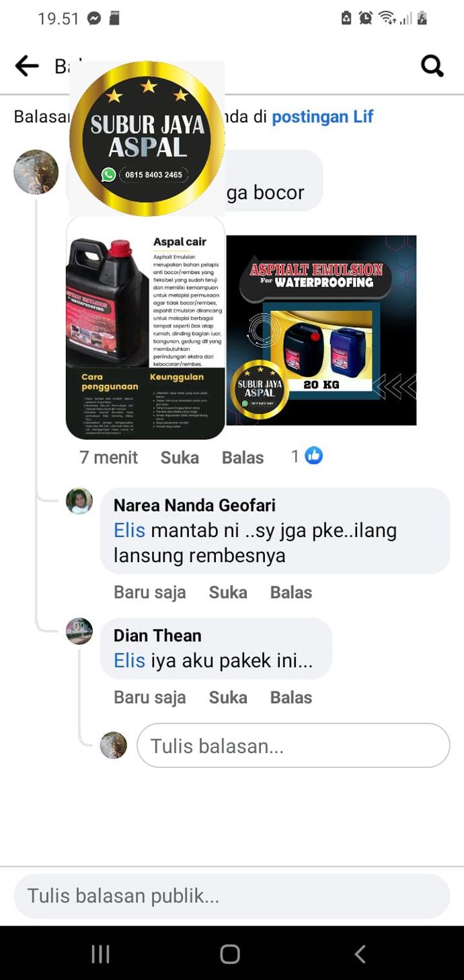Open the search magnifier icon
This screenshot has width=464, height=980.
(x=432, y=66)
